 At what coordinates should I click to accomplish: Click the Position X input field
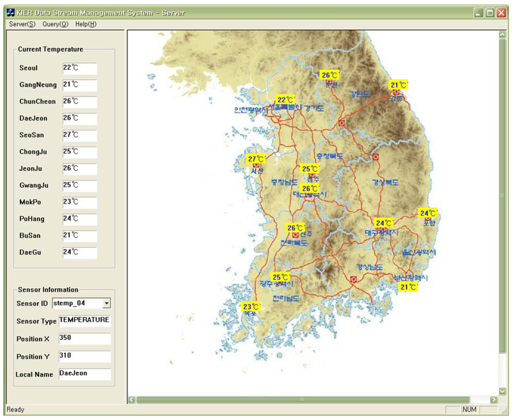pyautogui.click(x=84, y=338)
